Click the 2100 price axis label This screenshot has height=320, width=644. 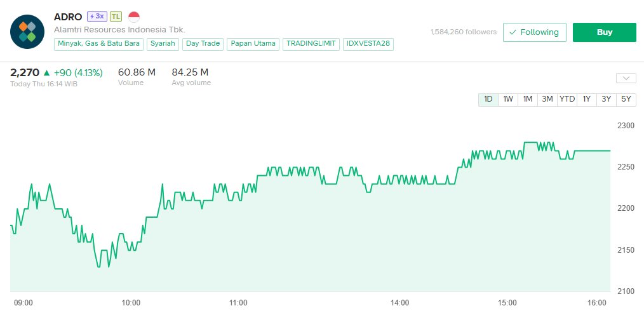626,291
